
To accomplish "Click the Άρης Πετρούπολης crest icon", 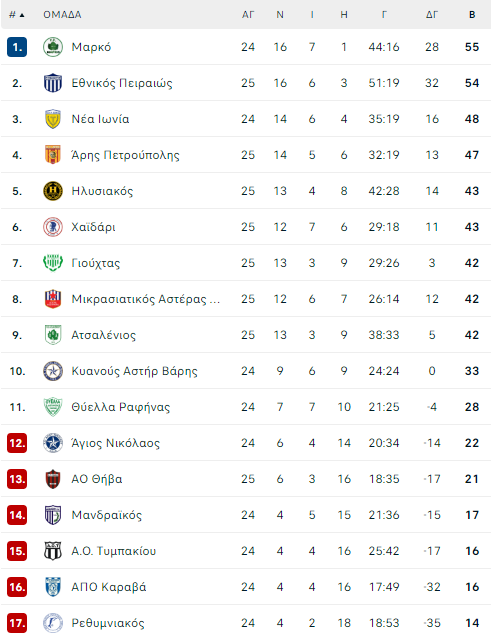I will (53, 155).
